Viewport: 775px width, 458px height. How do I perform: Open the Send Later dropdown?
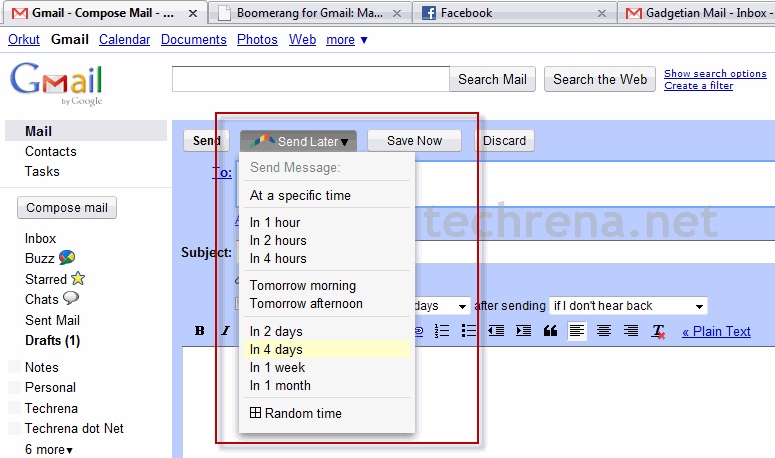299,141
